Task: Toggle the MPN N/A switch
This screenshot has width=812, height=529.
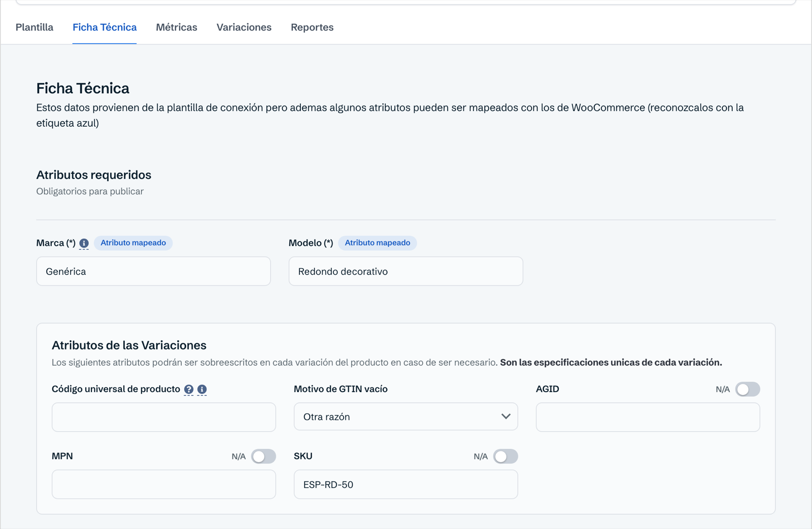Action: point(263,456)
